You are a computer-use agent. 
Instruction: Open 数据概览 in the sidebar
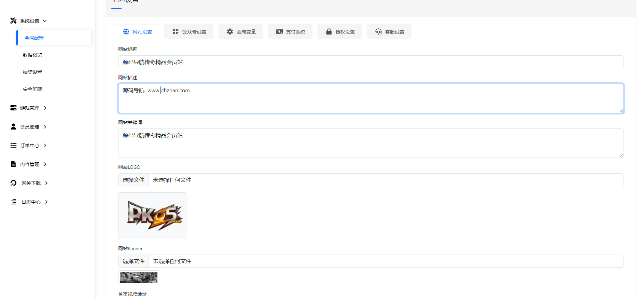pyautogui.click(x=32, y=55)
